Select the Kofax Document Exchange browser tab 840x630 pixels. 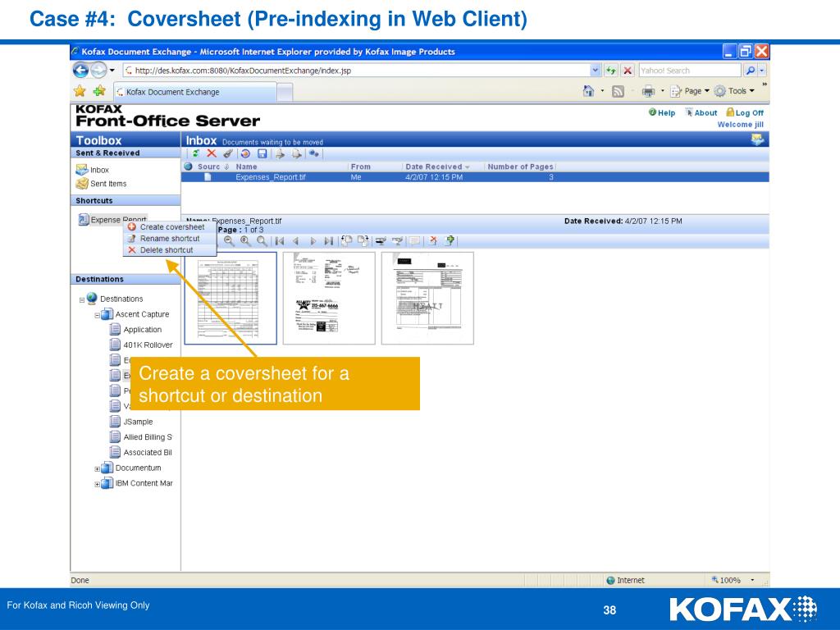pos(195,92)
